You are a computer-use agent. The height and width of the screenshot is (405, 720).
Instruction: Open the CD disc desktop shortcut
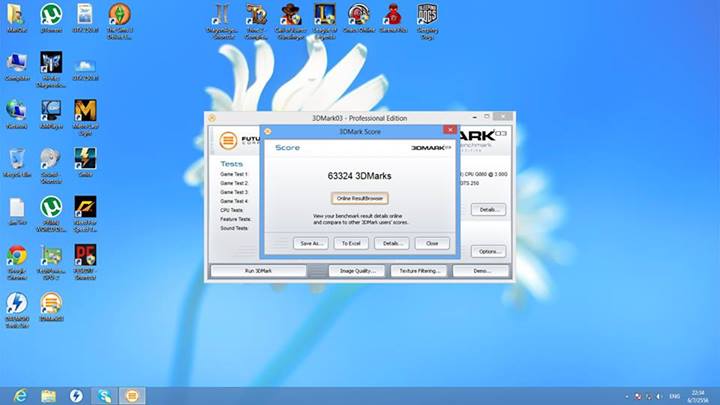tap(51, 166)
